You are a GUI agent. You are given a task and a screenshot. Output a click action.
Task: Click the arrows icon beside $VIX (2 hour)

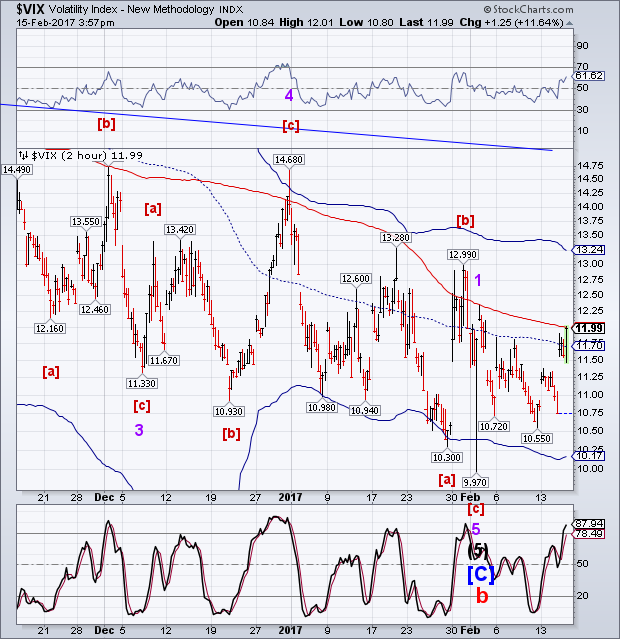coord(24,155)
